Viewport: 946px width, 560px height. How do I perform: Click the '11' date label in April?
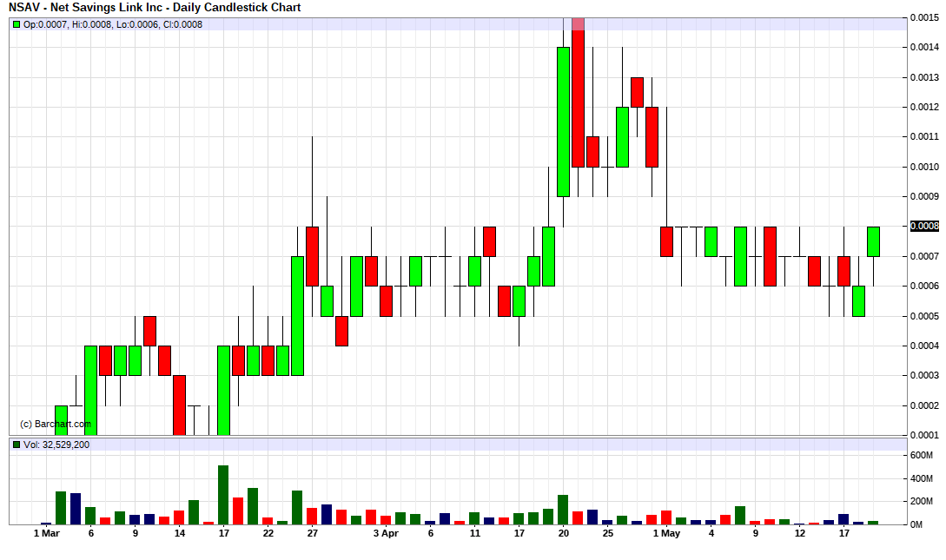(475, 533)
